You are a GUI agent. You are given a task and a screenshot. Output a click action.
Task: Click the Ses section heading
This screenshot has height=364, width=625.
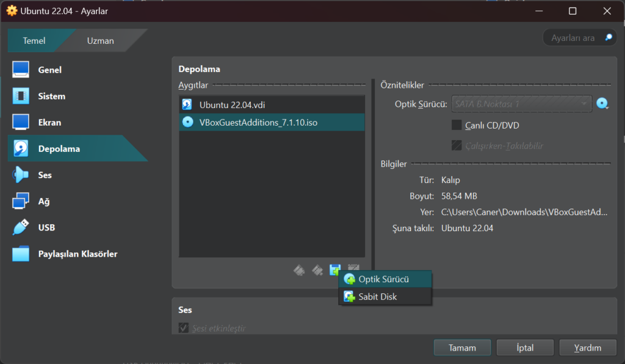pos(185,310)
